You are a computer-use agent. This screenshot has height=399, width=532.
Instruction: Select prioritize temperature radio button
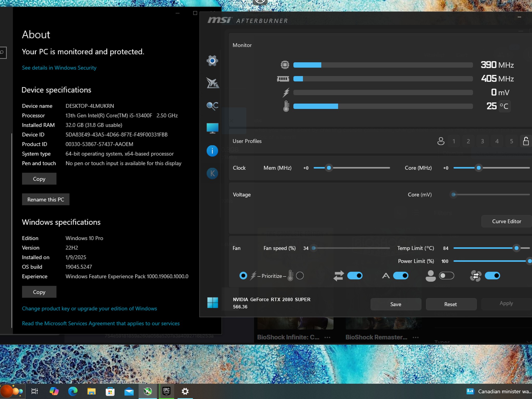point(300,276)
